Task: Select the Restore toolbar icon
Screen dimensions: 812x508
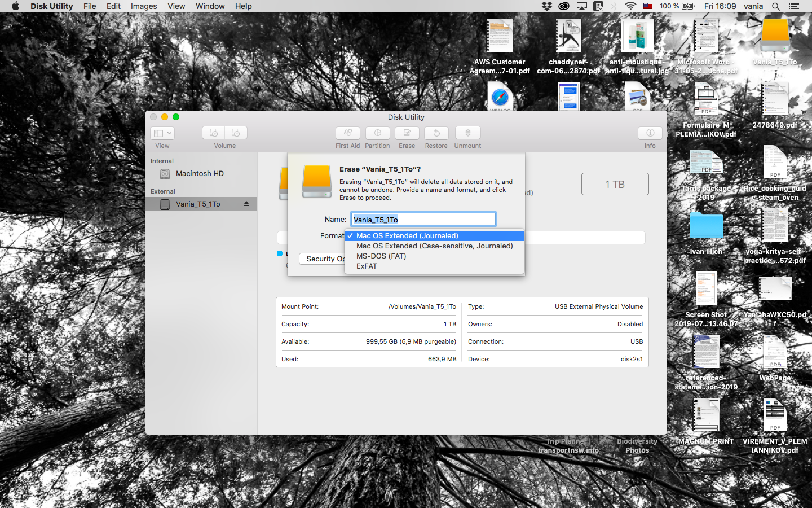Action: coord(436,133)
